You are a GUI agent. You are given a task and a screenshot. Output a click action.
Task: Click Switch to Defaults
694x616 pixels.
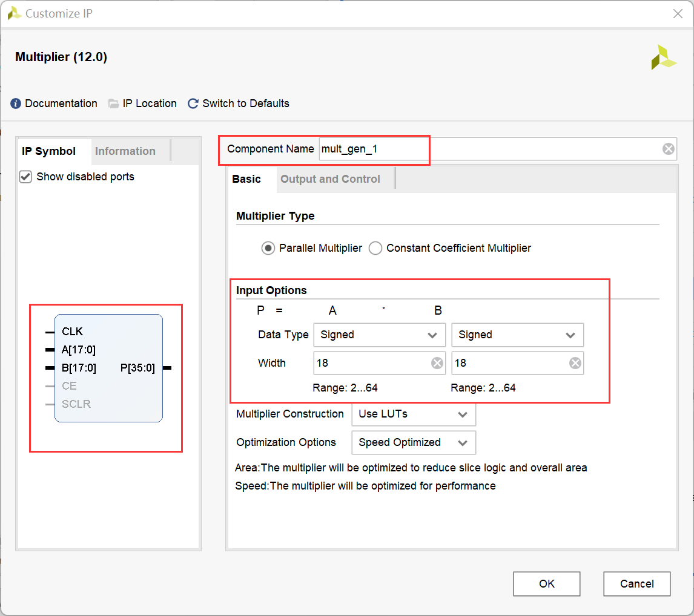246,103
